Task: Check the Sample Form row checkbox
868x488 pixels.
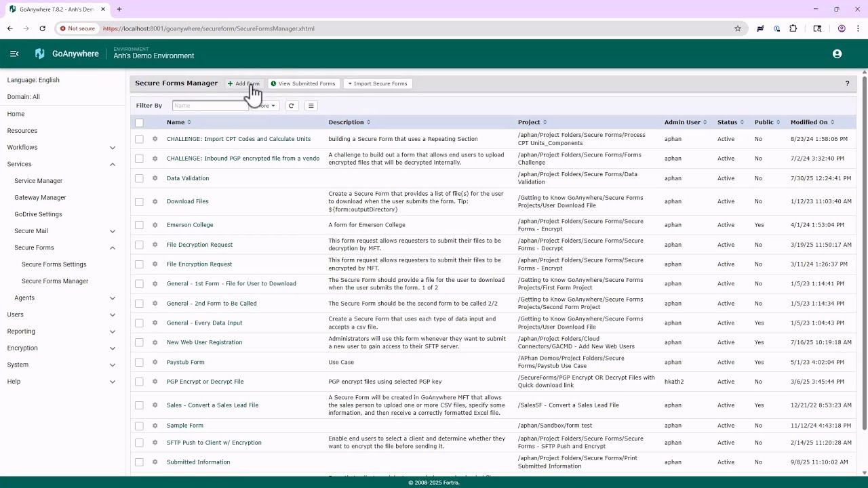Action: pos(139,426)
